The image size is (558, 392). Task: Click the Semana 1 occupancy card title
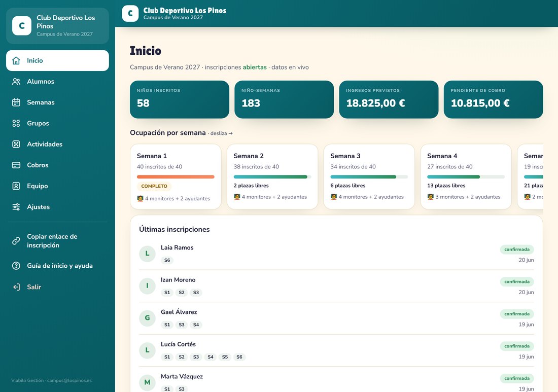[152, 156]
